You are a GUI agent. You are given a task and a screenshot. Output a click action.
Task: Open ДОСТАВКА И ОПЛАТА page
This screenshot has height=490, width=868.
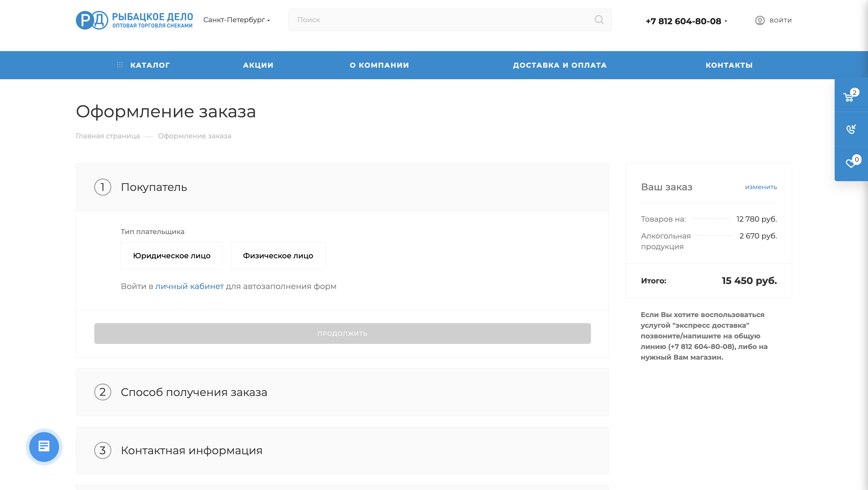pos(560,65)
